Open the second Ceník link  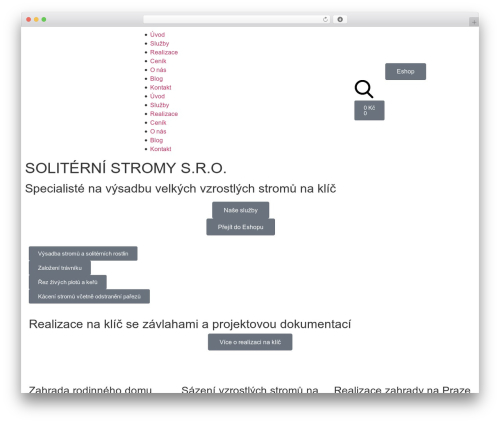coord(158,123)
